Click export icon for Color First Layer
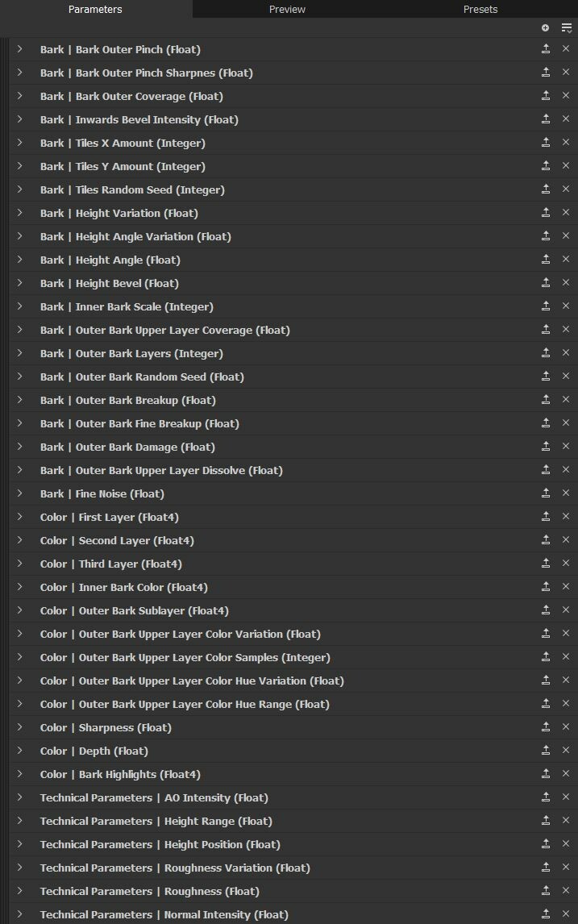 (x=546, y=517)
